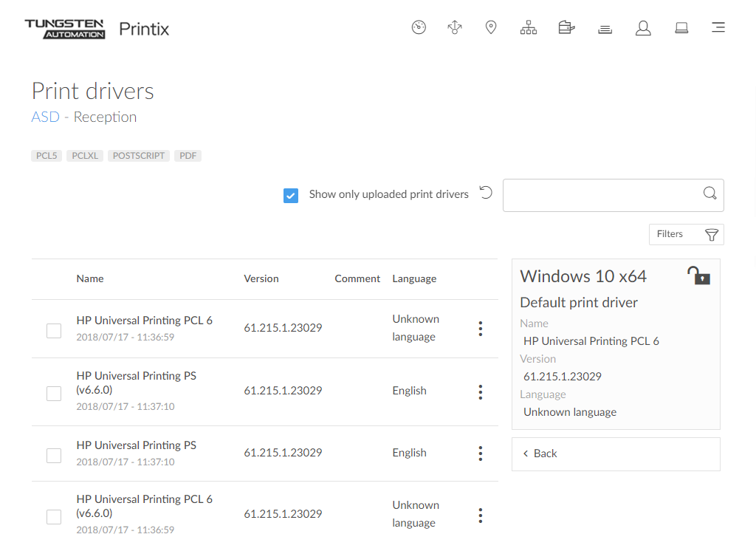Viewport: 756px width, 551px height.
Task: Expand the Filters dropdown
Action: [x=686, y=234]
